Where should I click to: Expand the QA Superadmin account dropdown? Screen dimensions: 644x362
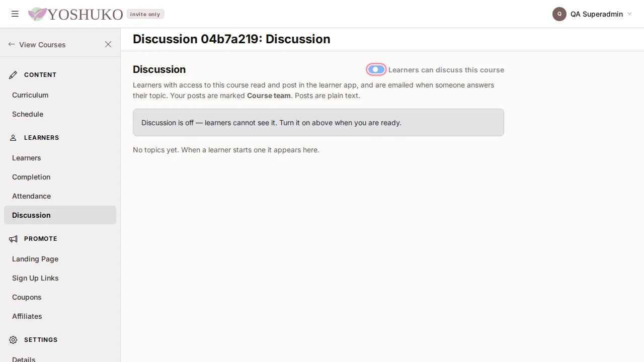(x=629, y=14)
